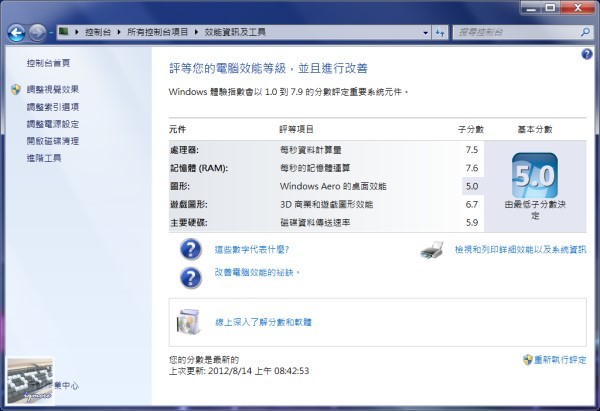The height and width of the screenshot is (411, 600).
Task: Maximize the window
Action: (551, 7)
